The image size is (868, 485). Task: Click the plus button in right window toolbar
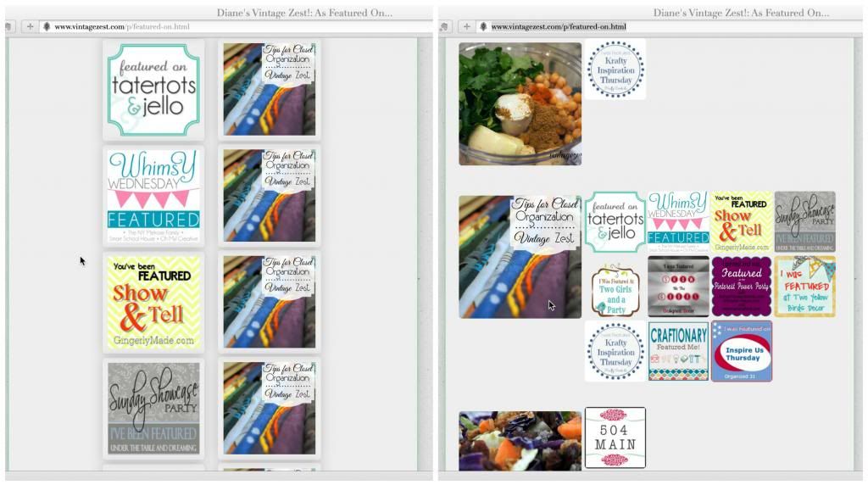(467, 26)
